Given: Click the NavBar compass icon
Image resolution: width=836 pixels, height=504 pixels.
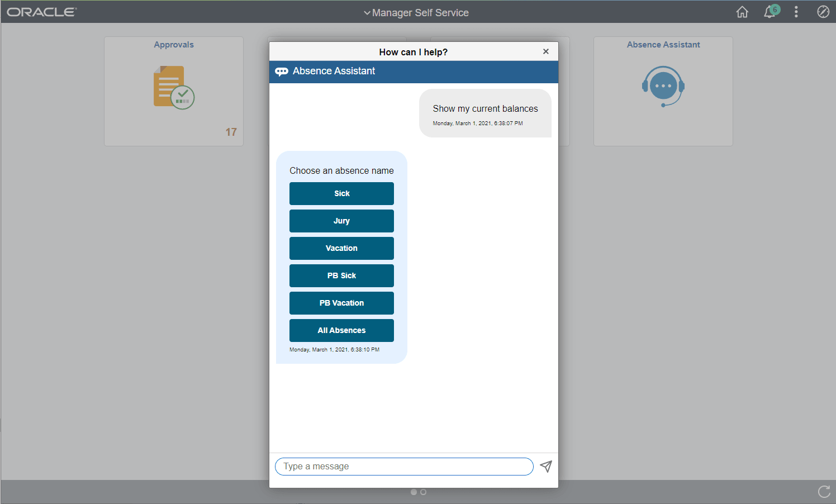Looking at the screenshot, I should pos(823,12).
